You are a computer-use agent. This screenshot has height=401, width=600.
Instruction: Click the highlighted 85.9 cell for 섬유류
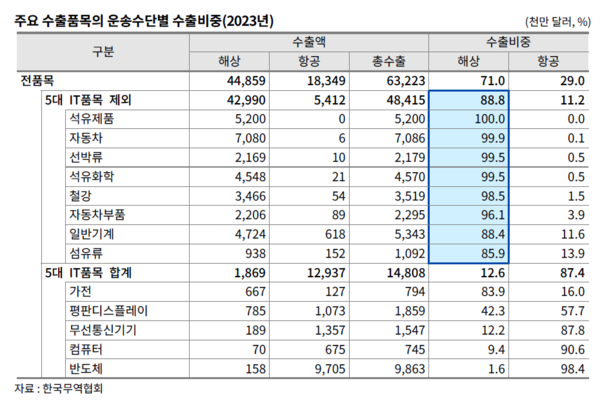pos(472,252)
